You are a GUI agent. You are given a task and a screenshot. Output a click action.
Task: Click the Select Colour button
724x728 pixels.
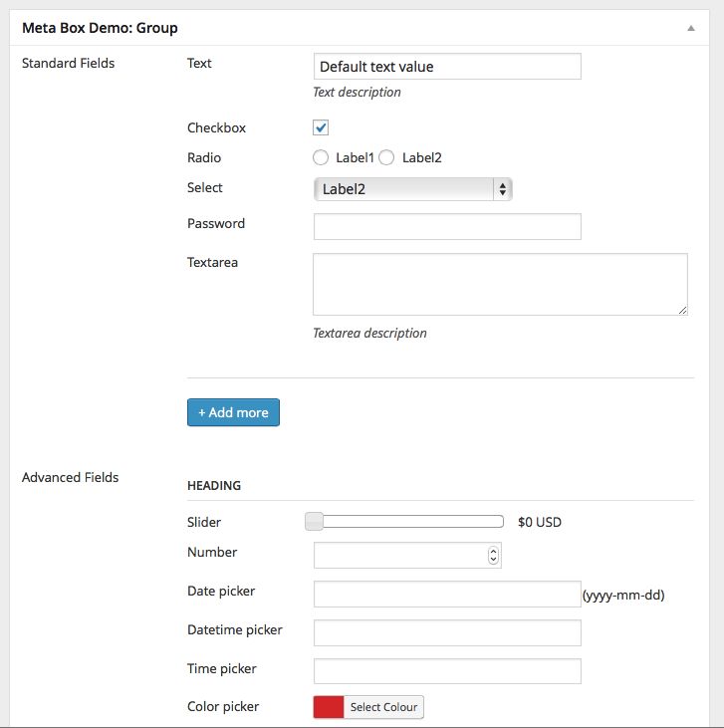(384, 707)
